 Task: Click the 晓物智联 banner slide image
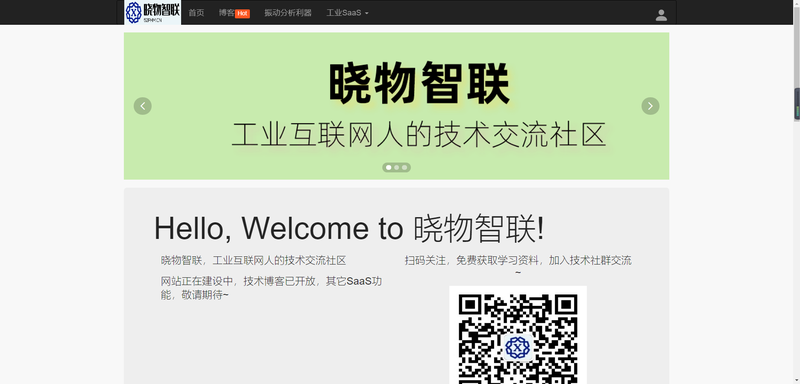pyautogui.click(x=396, y=106)
